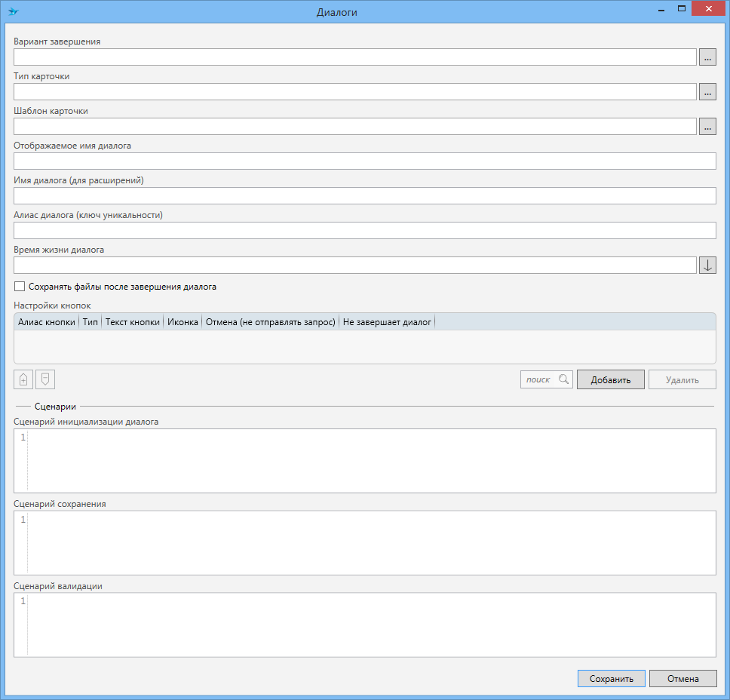730x700 pixels.
Task: Place cursor in Сценарий валидации editor
Action: point(370,625)
